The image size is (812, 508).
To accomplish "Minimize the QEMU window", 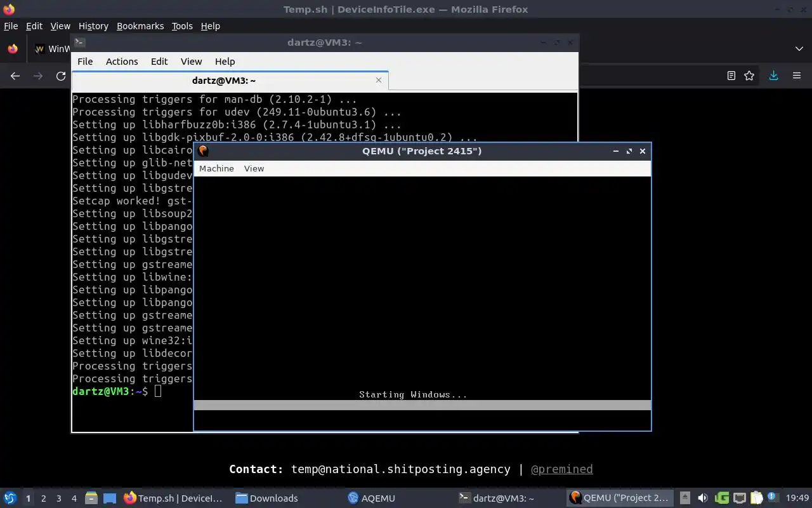I will (615, 151).
